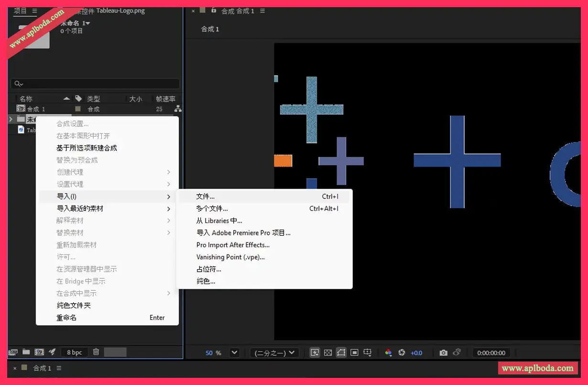Choose Vanishing Point (.vpe)... entry

pyautogui.click(x=264, y=257)
